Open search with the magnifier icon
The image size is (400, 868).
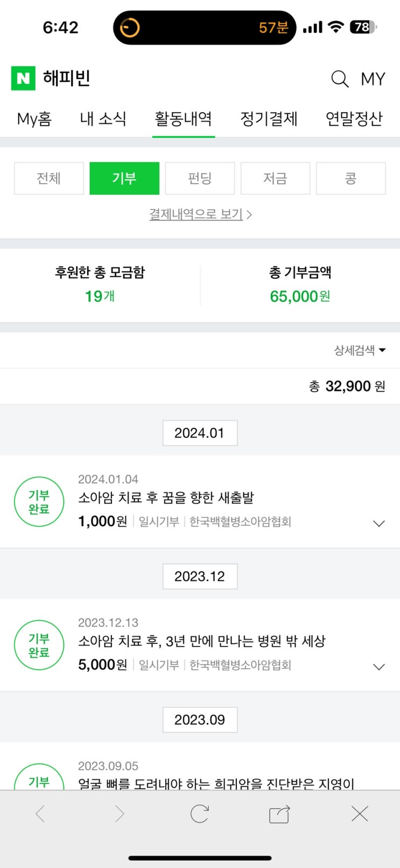point(340,79)
